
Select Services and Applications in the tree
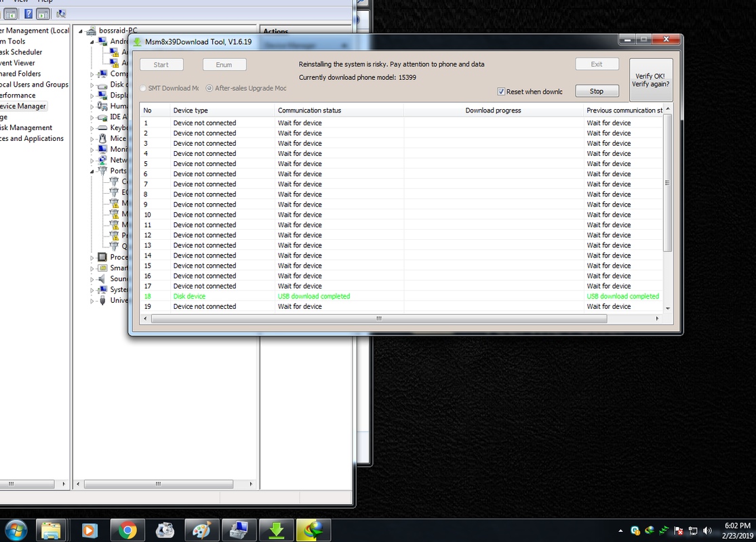(32, 139)
